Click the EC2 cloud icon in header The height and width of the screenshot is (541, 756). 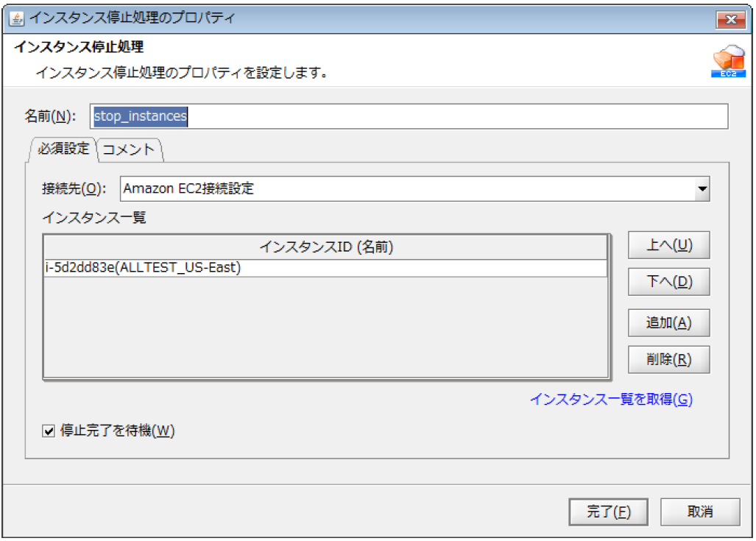click(727, 63)
